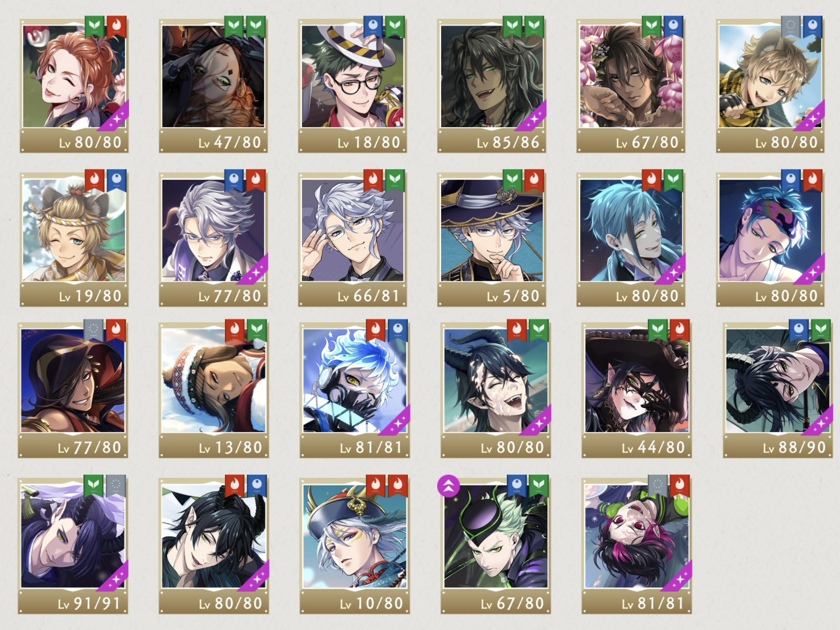Click the blue water icon on the Lv 18/80 card
This screenshot has width=840, height=630.
click(373, 27)
